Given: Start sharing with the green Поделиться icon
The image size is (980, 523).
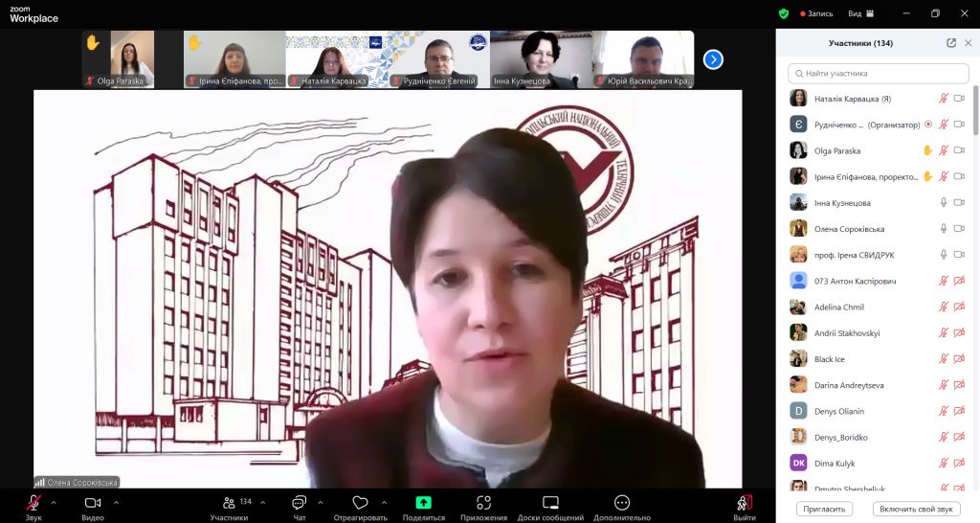Looking at the screenshot, I should click(x=424, y=503).
